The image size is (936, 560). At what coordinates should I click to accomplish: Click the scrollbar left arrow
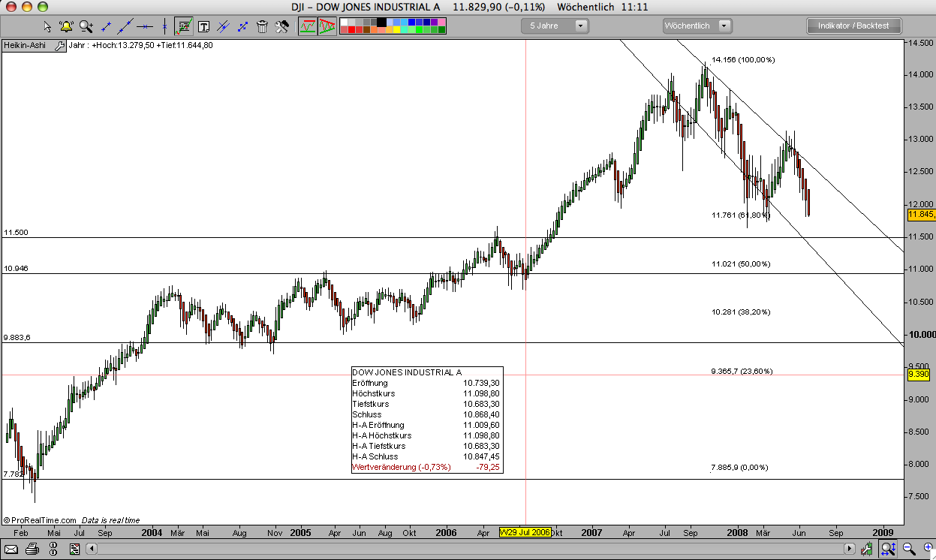click(x=91, y=549)
